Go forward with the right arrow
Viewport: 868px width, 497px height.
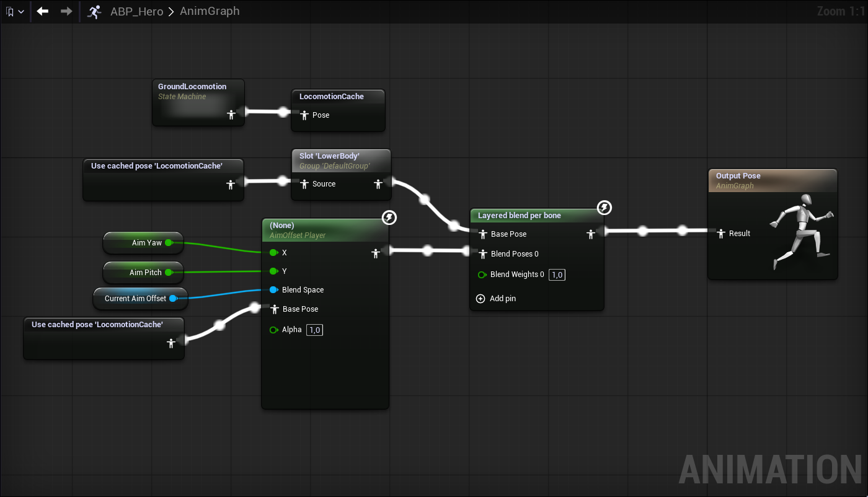[x=66, y=11]
